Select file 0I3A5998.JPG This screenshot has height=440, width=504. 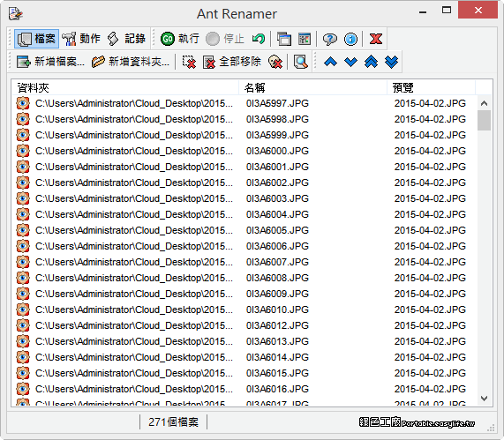(277, 119)
